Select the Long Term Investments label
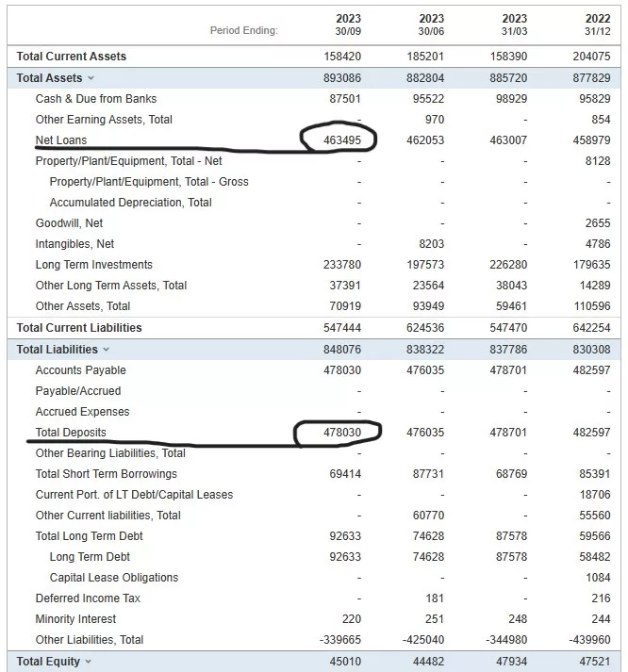 pyautogui.click(x=94, y=265)
